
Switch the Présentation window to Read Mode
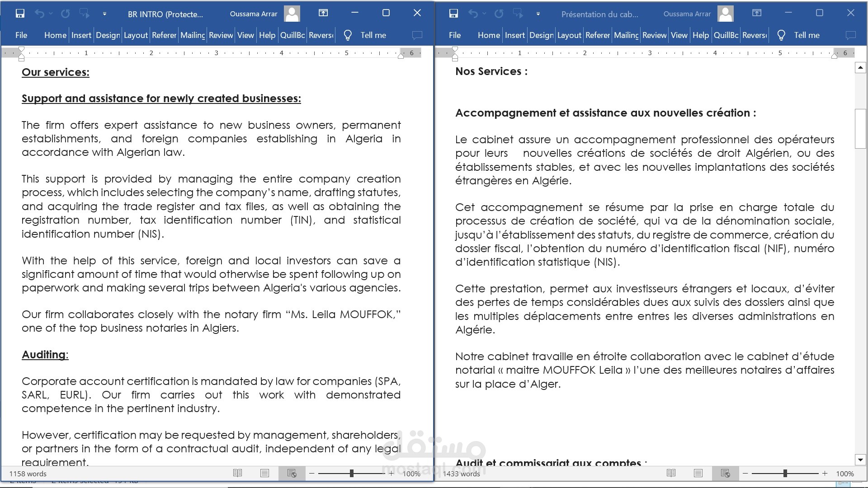tap(671, 473)
